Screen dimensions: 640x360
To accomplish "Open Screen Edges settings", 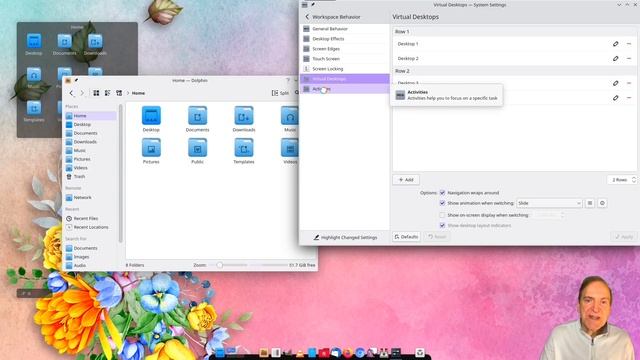I will coord(345,49).
